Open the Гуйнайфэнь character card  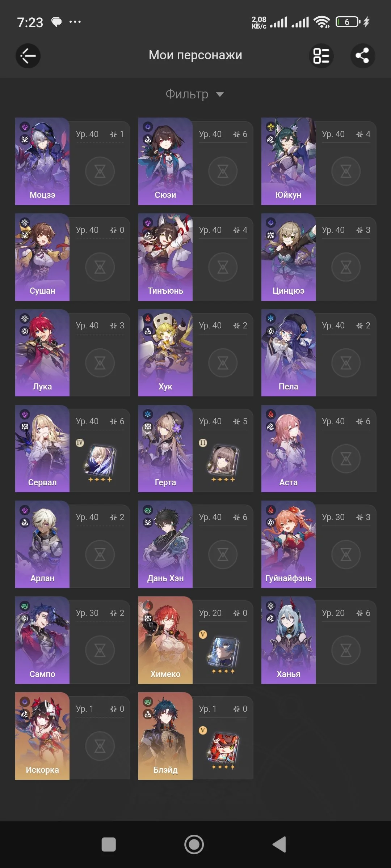coord(289,544)
